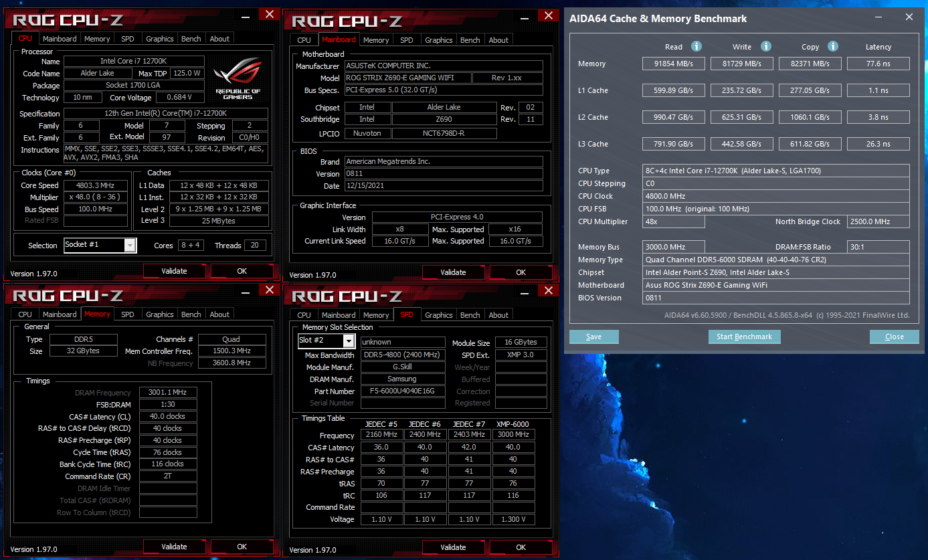Open About tab in the Mainboard-tab window
Viewport: 928px width, 560px height.
(498, 40)
